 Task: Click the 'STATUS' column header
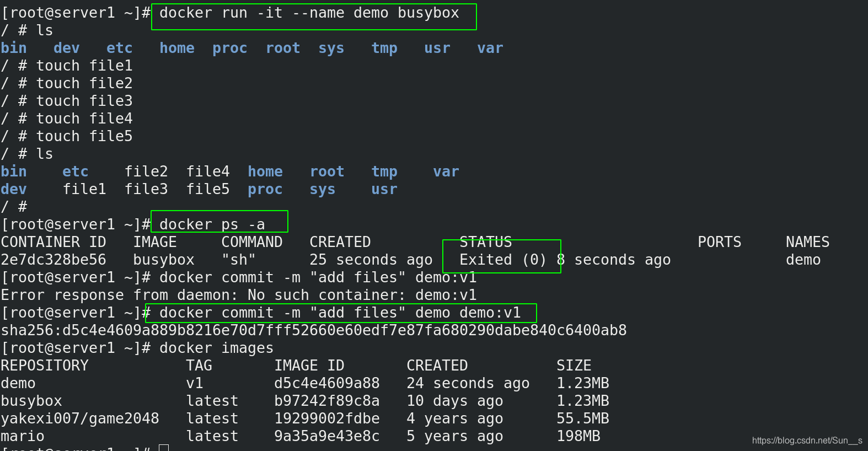pos(486,242)
